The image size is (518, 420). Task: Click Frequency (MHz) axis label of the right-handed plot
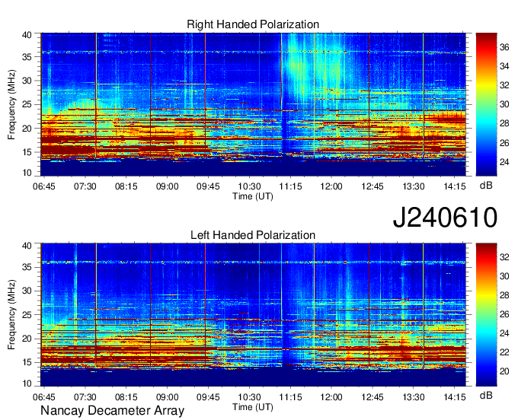(11, 104)
